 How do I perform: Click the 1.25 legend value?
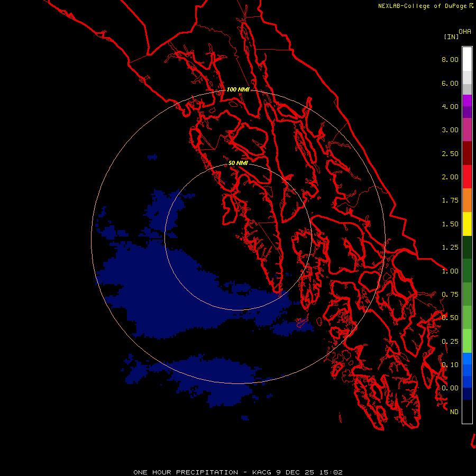pyautogui.click(x=450, y=248)
